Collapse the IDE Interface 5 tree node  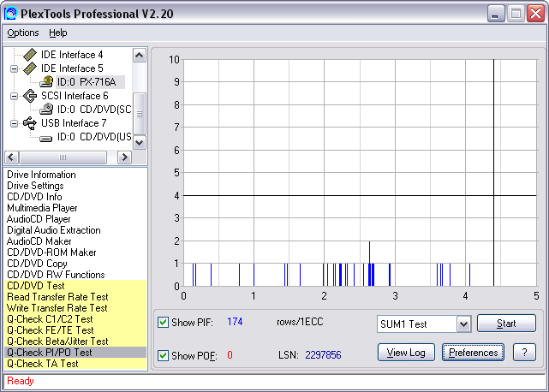tap(14, 68)
